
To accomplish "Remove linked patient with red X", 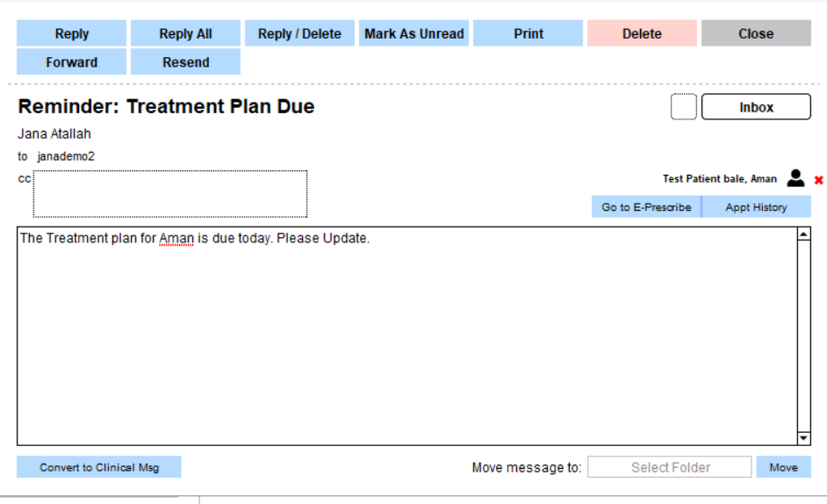I will point(818,180).
